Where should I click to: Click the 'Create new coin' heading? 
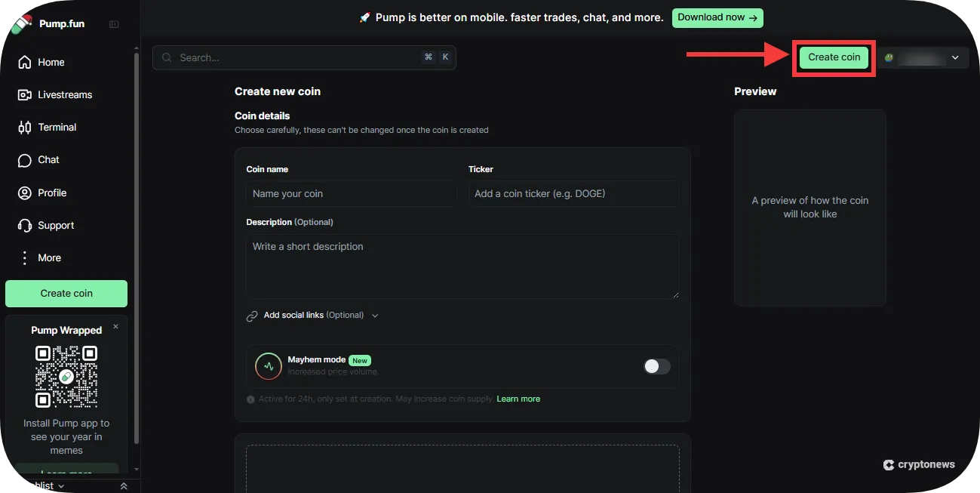pos(278,91)
